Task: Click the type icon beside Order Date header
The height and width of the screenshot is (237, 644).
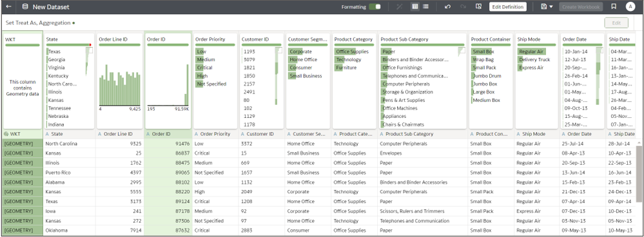Action: [x=564, y=134]
